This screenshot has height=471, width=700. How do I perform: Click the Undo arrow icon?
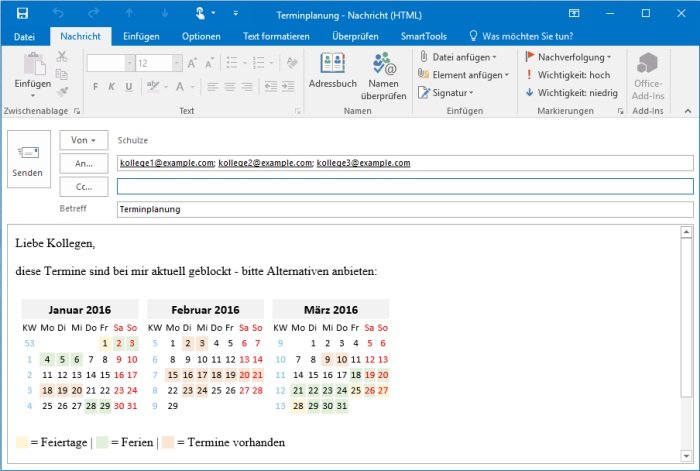coord(58,13)
